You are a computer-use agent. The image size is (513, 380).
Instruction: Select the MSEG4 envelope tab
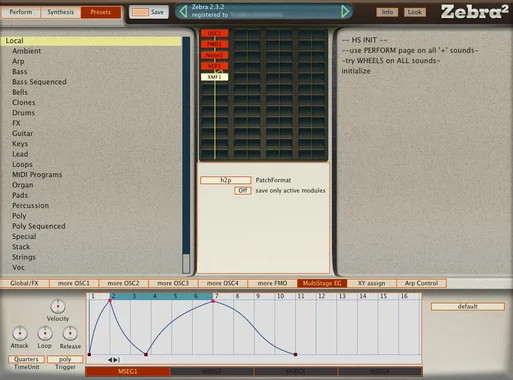pos(380,371)
